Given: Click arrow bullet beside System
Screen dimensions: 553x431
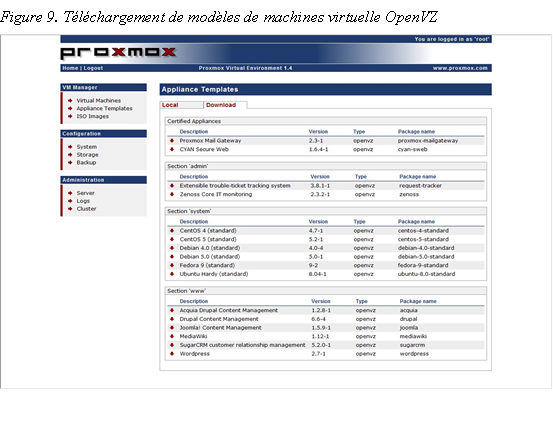Looking at the screenshot, I should pos(70,147).
